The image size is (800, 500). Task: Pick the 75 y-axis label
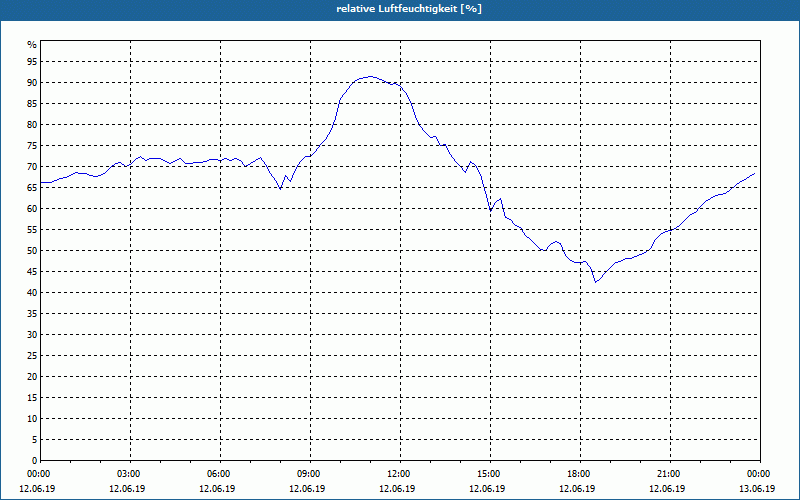coord(32,145)
